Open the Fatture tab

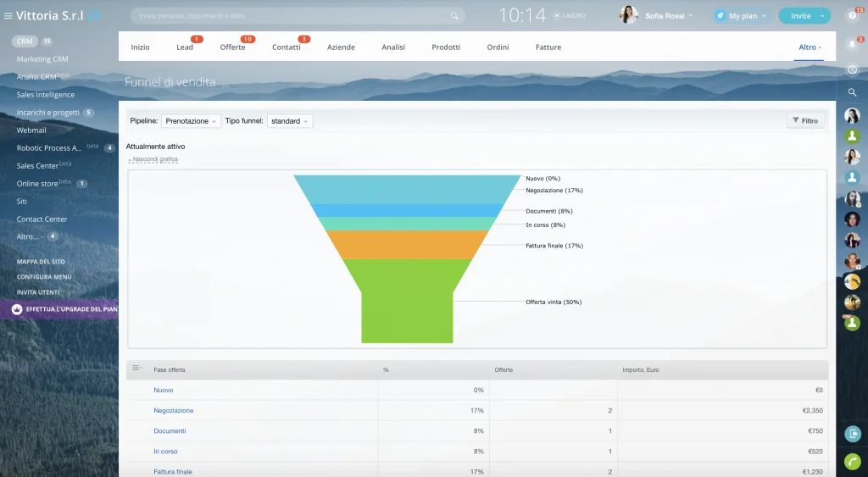point(548,47)
